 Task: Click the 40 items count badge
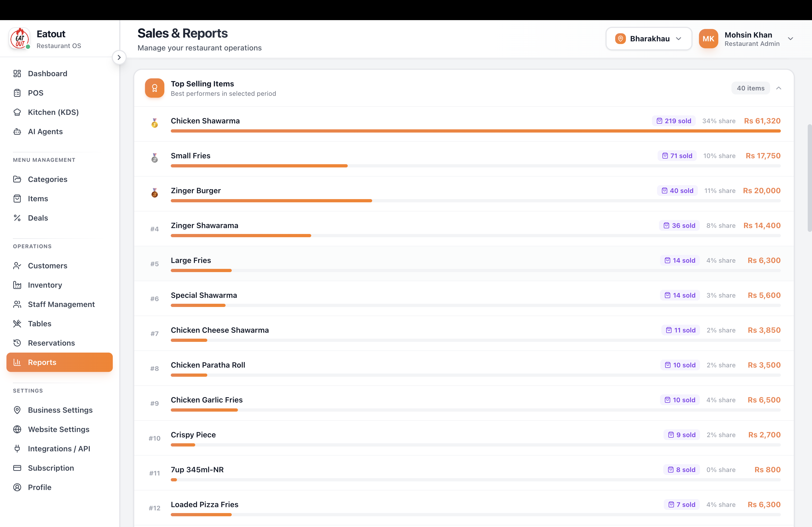click(751, 88)
